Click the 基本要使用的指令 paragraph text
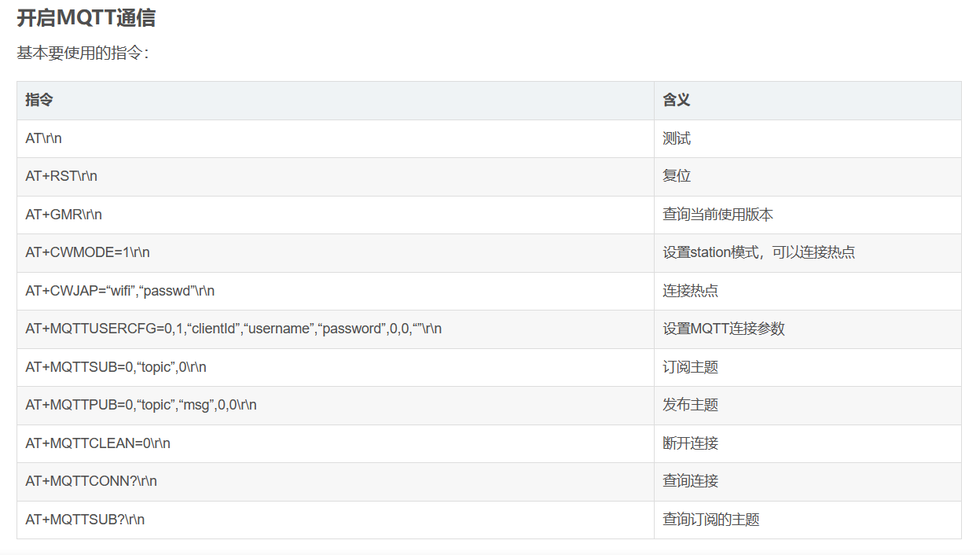 (83, 53)
